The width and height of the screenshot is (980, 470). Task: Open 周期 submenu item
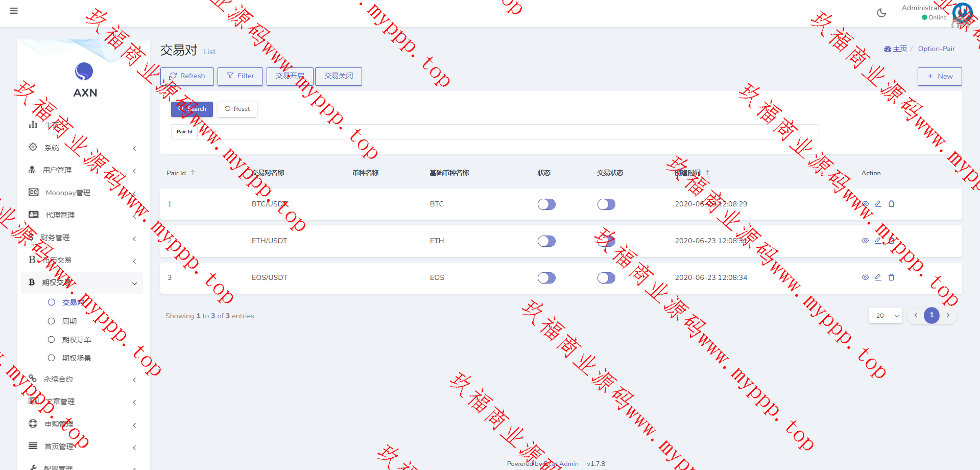[69, 321]
